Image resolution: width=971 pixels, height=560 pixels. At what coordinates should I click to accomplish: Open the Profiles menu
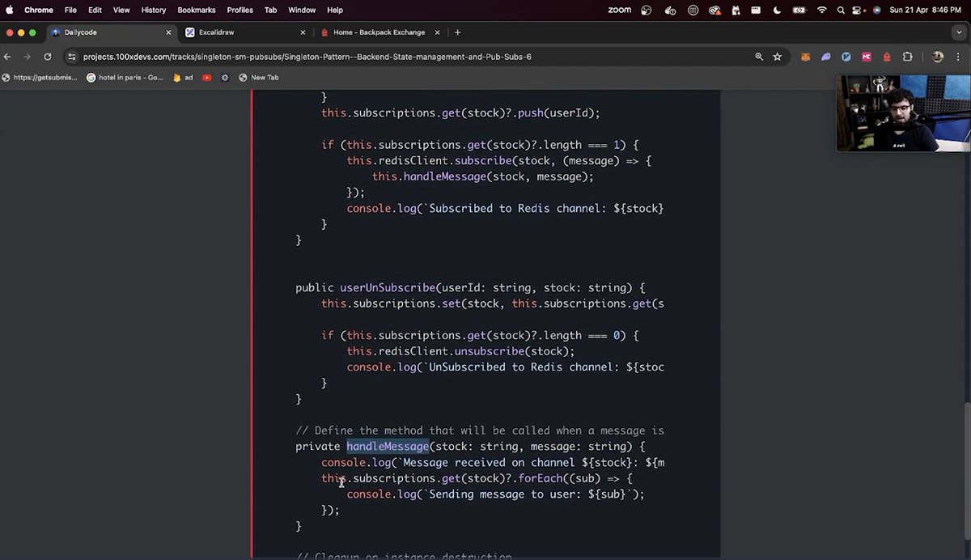pos(240,10)
